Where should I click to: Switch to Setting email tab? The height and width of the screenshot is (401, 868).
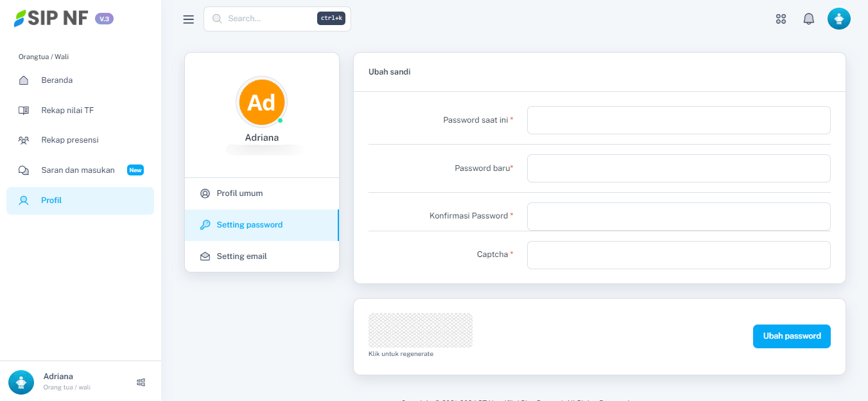[241, 256]
